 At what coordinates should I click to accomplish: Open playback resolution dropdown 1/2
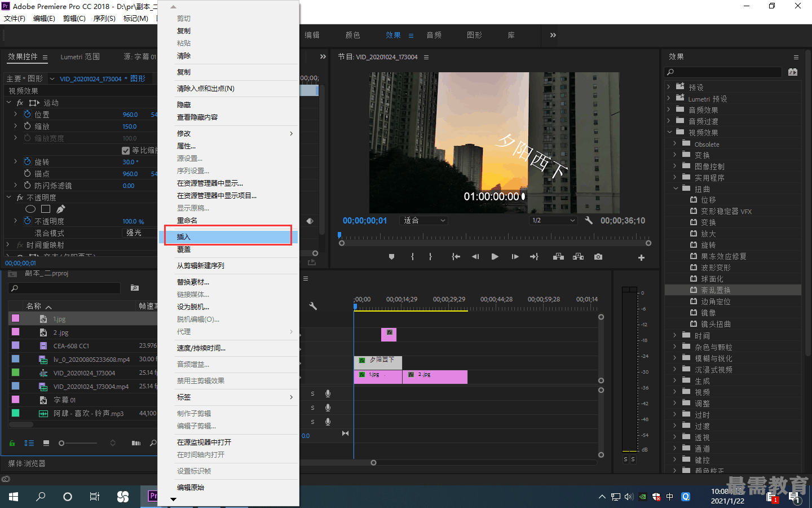[x=554, y=220]
